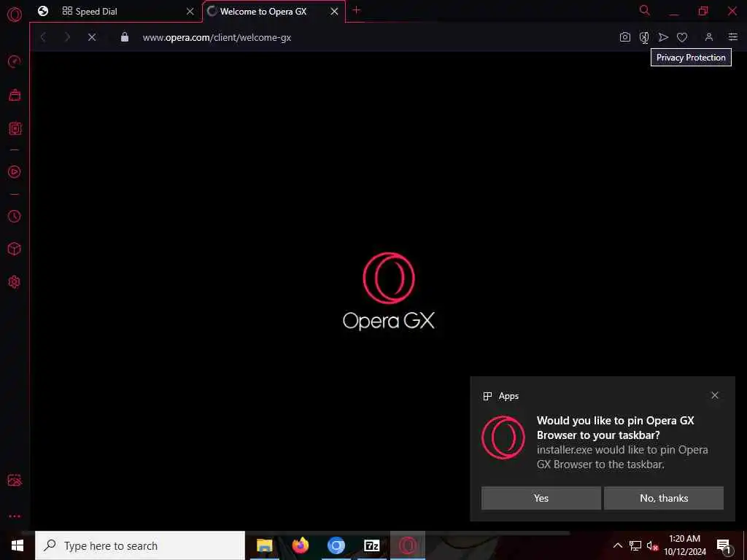Open History clock icon in sidebar
Image resolution: width=747 pixels, height=560 pixels.
pos(15,216)
